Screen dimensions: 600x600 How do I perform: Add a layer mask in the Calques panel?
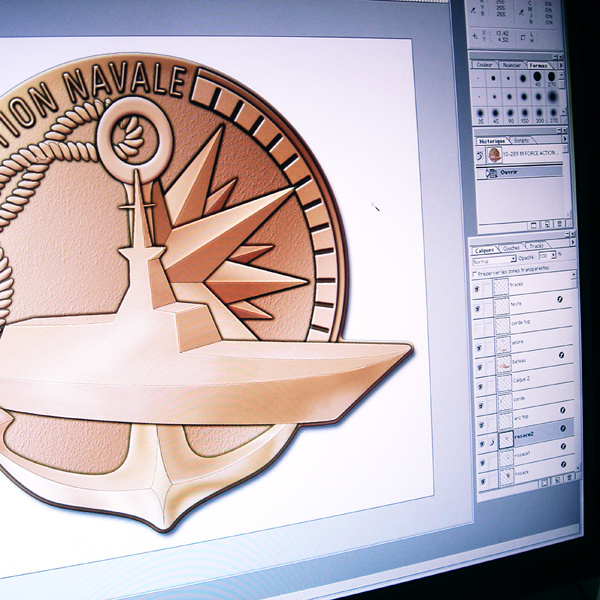point(545,482)
